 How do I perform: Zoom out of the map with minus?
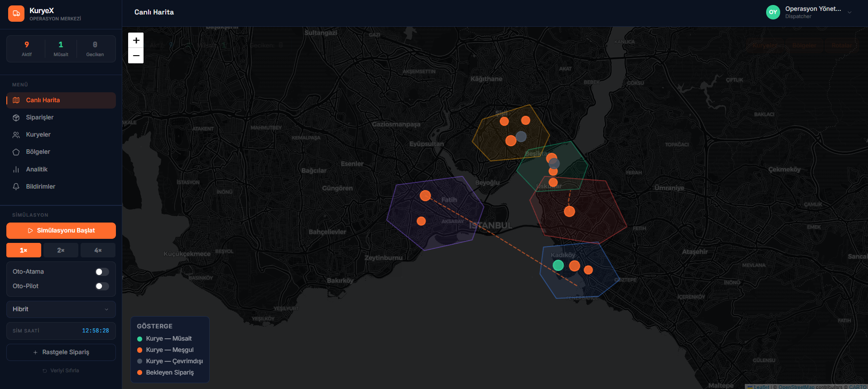click(136, 56)
